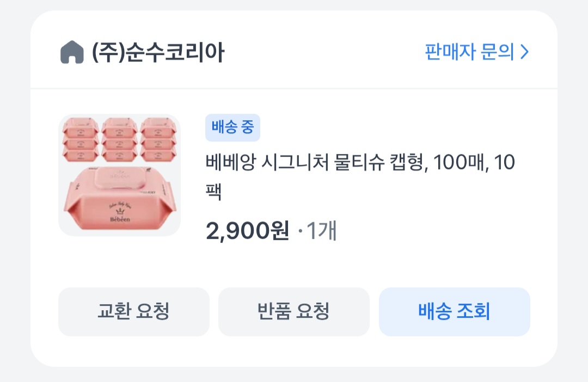
Task: Tap the white cap lid on wipes pack
Action: pyautogui.click(x=119, y=178)
